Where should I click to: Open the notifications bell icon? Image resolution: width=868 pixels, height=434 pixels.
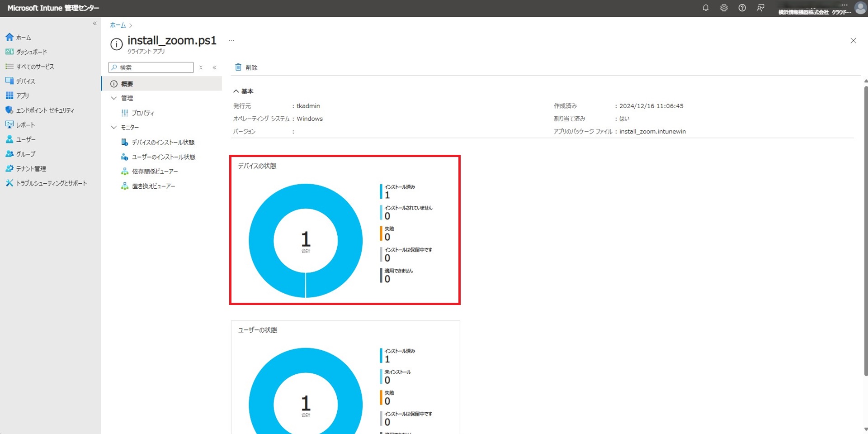[706, 8]
